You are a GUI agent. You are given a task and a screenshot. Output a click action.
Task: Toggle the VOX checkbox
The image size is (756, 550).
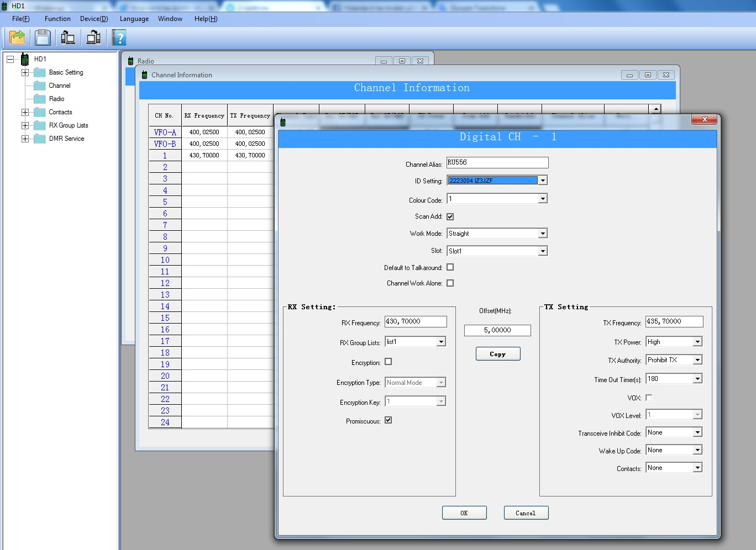tap(649, 398)
